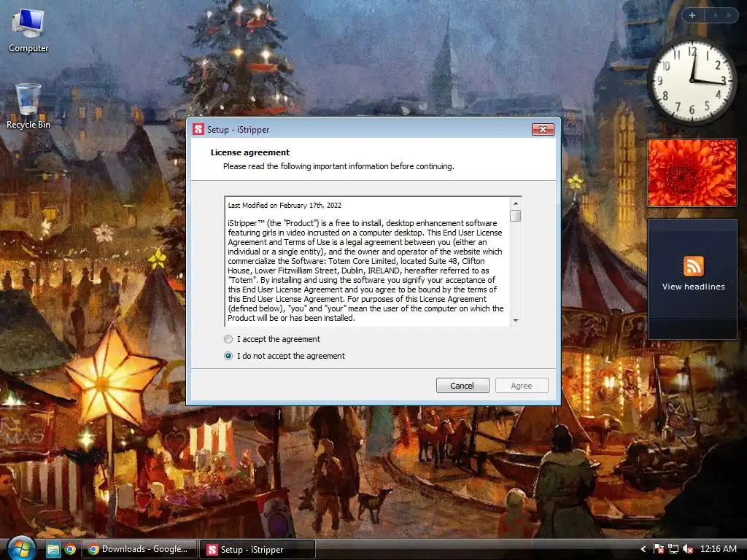Open the Computer desktop icon
This screenshot has width=747, height=560.
pyautogui.click(x=28, y=31)
